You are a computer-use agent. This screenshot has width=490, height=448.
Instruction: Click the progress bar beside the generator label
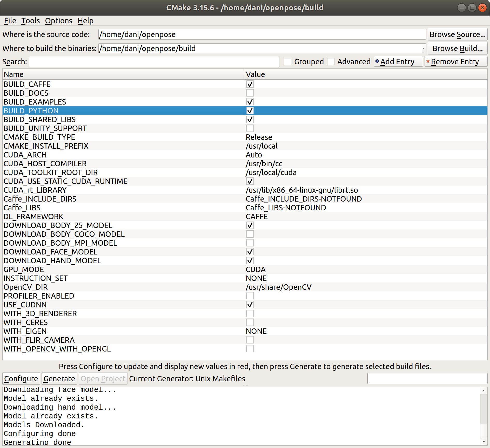(427, 379)
